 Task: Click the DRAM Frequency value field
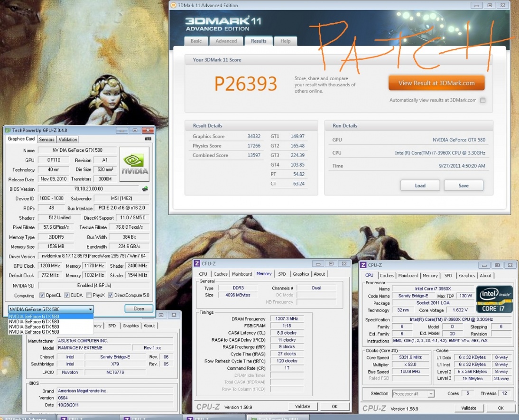tap(287, 319)
